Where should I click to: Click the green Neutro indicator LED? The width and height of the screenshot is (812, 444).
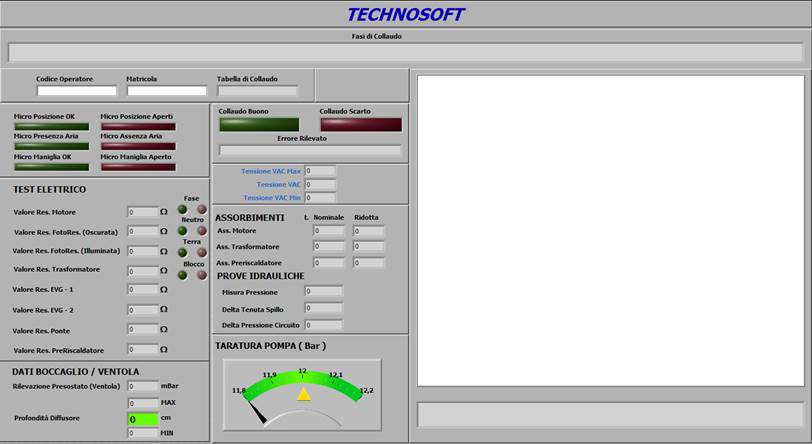point(182,231)
